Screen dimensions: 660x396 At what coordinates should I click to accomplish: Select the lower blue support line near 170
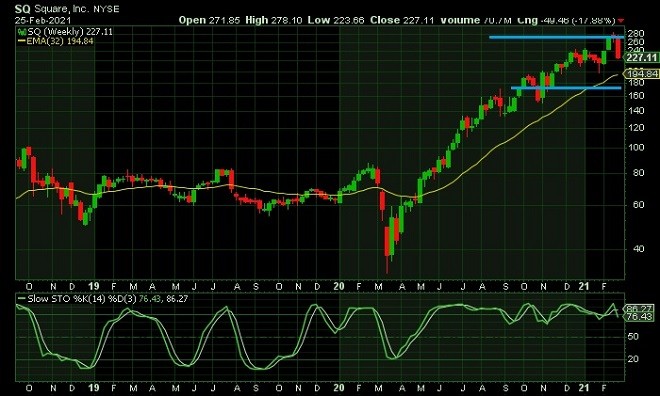point(566,88)
